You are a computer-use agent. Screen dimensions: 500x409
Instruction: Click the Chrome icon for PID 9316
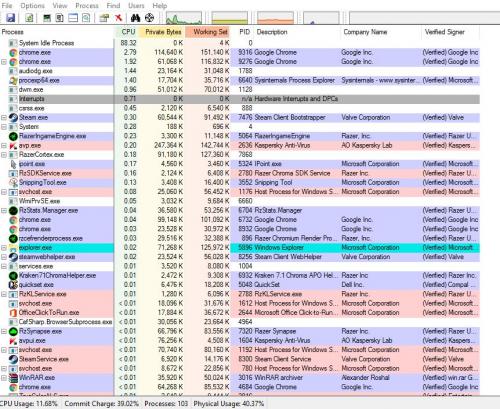coord(13,53)
